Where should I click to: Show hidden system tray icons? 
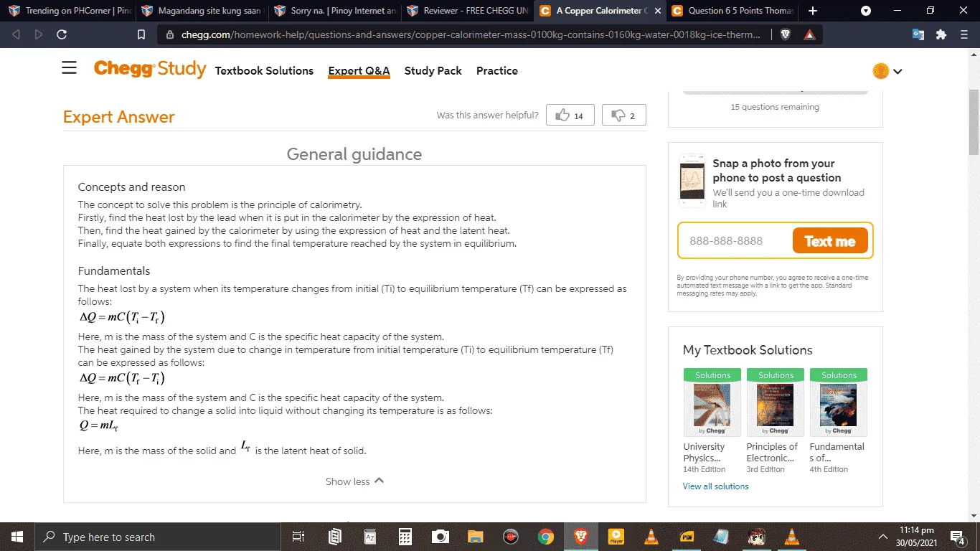click(883, 537)
